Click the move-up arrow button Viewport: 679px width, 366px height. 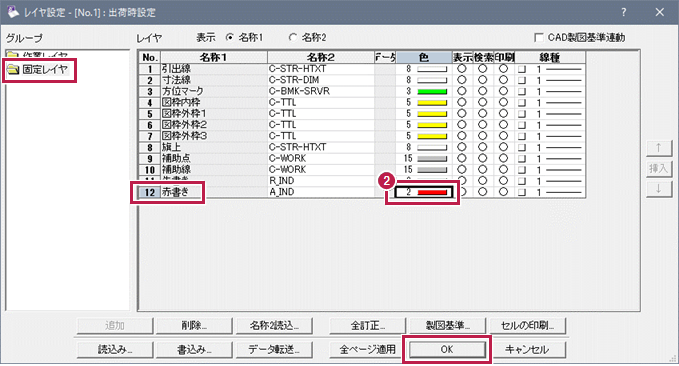(659, 148)
